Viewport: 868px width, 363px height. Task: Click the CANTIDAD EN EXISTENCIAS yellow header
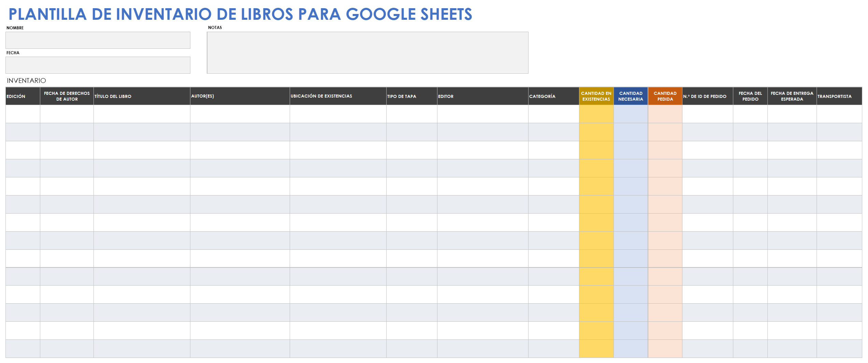pos(596,96)
